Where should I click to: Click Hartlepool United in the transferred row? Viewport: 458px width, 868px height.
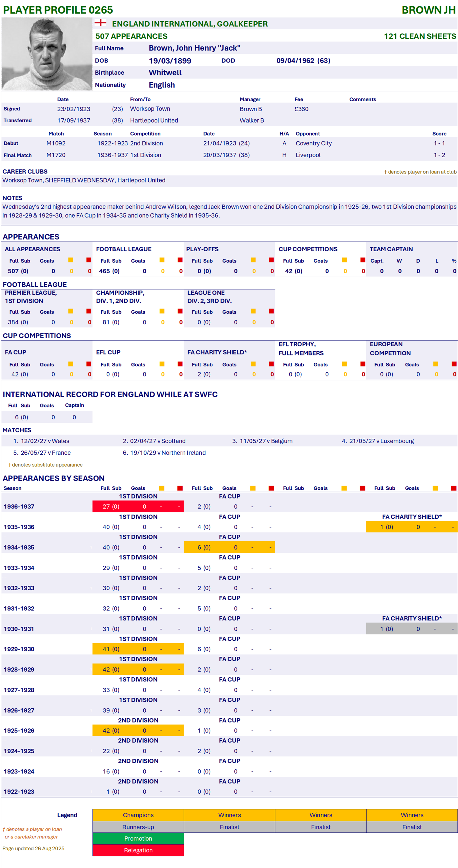coord(154,120)
